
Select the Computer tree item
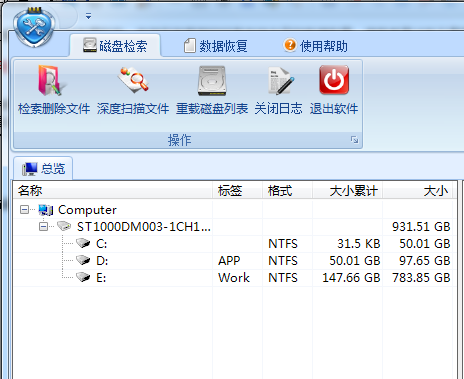pos(87,210)
